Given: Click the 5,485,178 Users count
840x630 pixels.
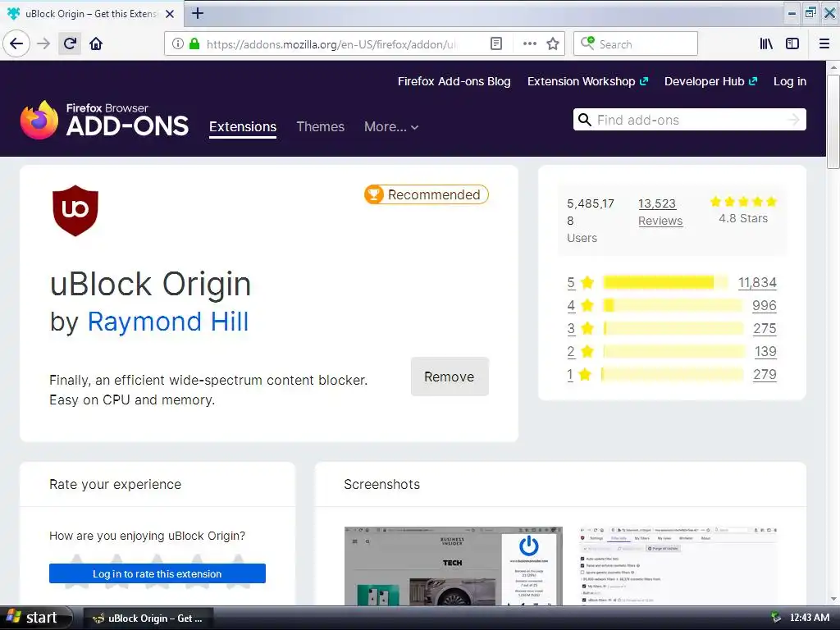Looking at the screenshot, I should tap(590, 220).
